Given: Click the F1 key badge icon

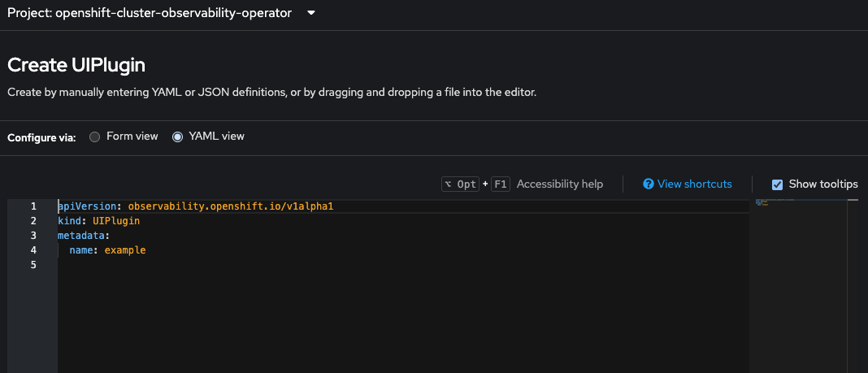Looking at the screenshot, I should tap(501, 184).
